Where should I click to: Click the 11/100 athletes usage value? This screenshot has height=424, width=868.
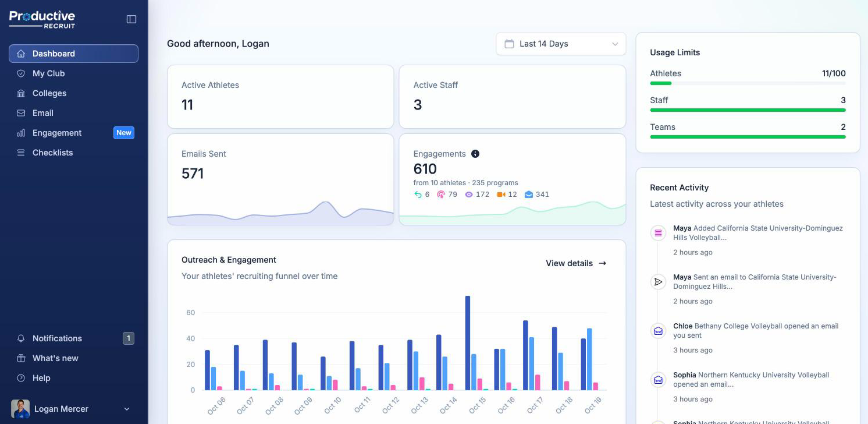(x=834, y=73)
